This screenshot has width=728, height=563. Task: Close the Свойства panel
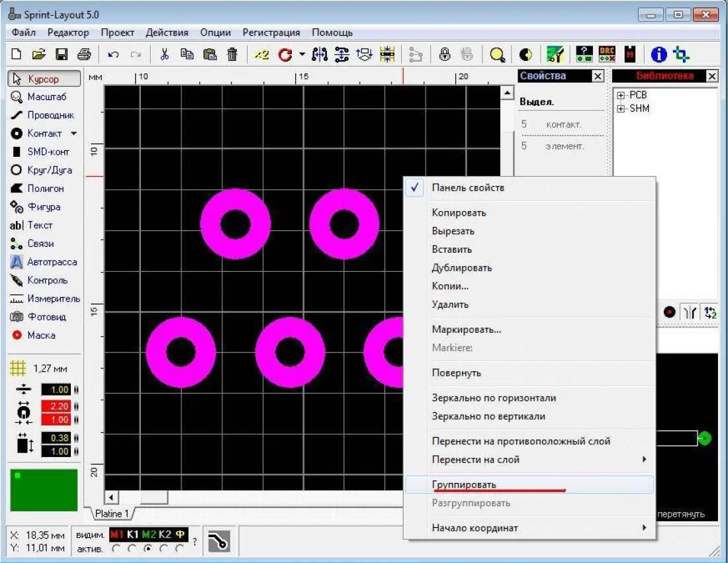click(598, 77)
